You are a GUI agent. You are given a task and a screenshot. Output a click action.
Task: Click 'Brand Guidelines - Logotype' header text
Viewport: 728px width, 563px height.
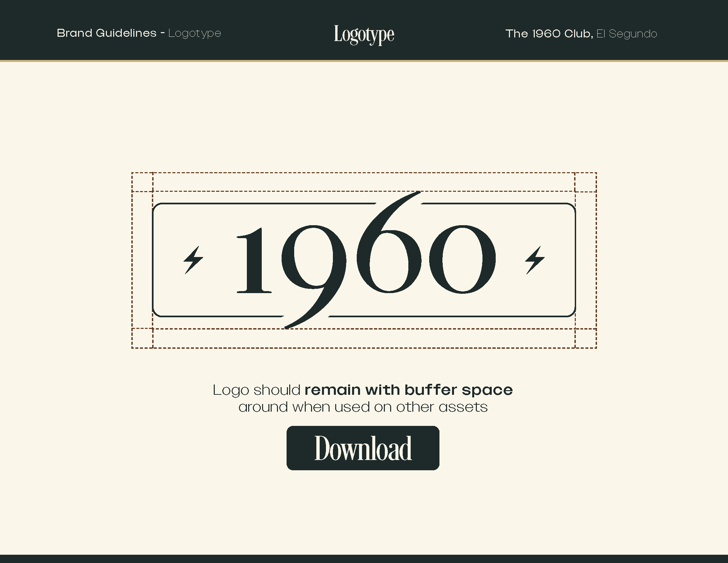pos(139,33)
